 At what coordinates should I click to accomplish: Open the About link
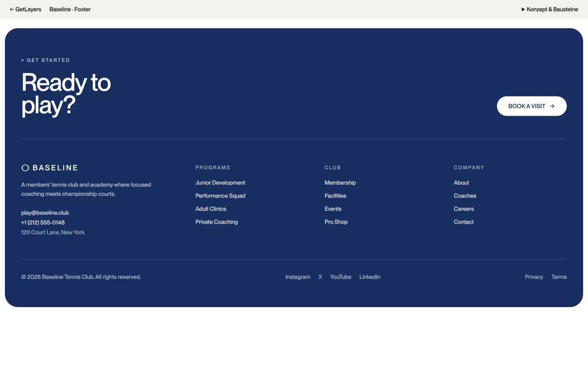click(x=461, y=183)
